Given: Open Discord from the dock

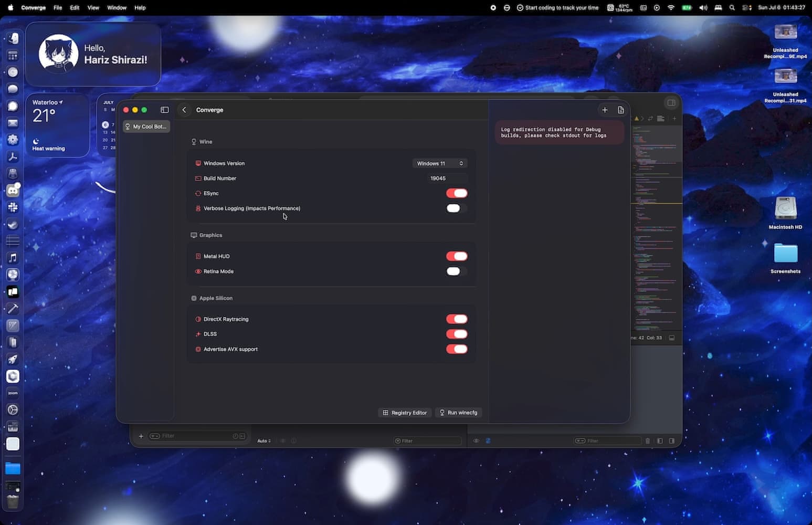Looking at the screenshot, I should (13, 191).
